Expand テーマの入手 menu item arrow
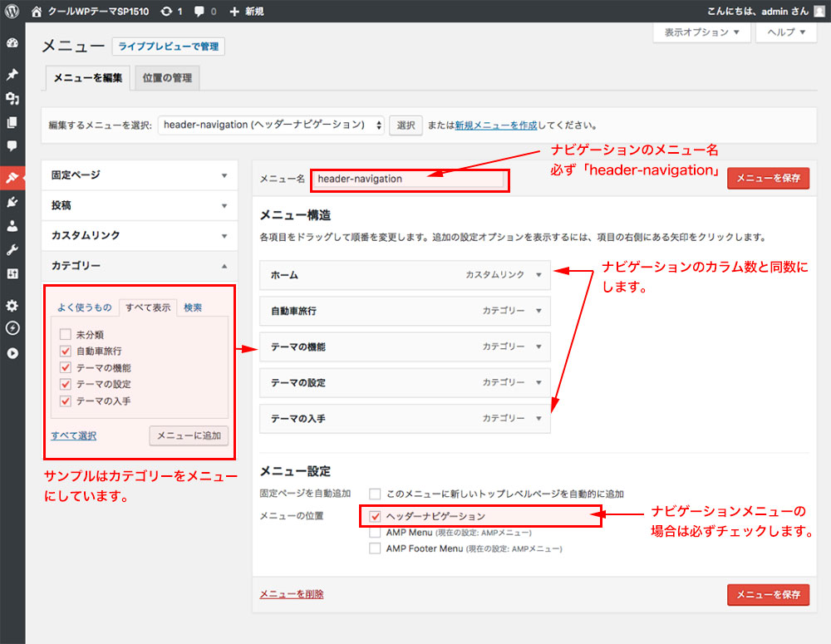 point(538,418)
